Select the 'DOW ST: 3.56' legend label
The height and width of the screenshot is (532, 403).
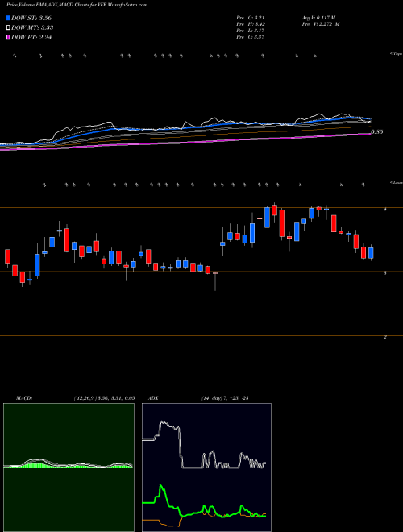coord(31,18)
